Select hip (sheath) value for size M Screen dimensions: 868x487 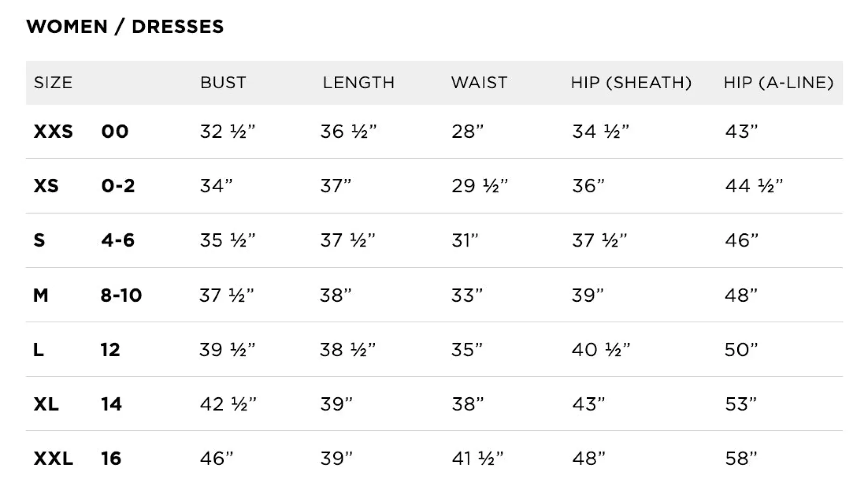pos(587,295)
